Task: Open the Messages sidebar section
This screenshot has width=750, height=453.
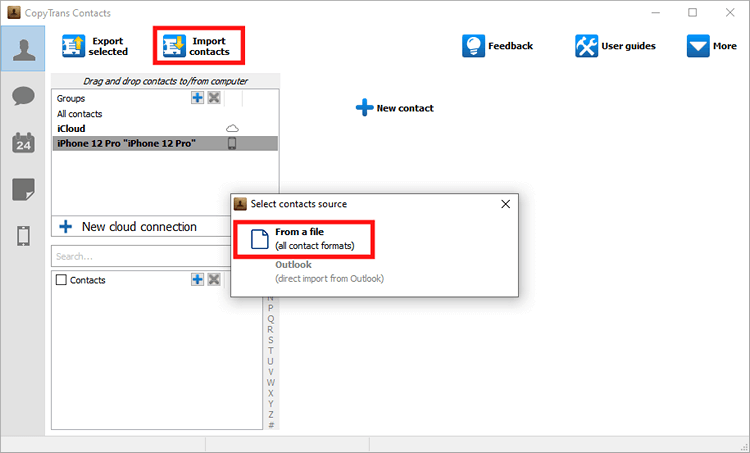Action: (x=23, y=96)
